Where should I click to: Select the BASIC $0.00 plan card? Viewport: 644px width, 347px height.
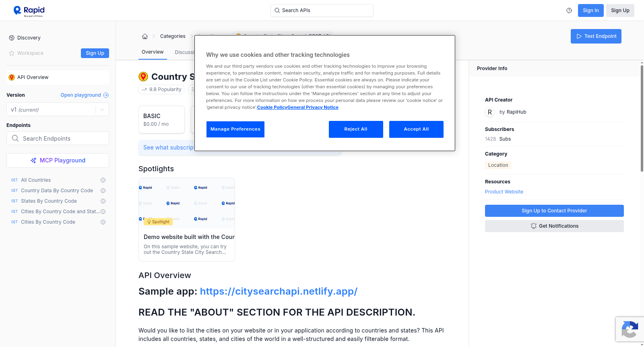(161, 120)
